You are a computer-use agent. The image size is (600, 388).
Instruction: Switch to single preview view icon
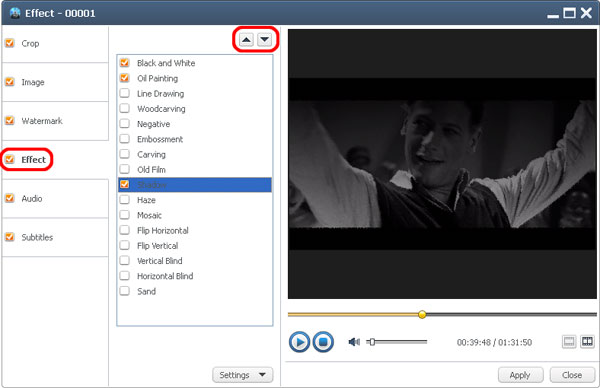tap(569, 341)
